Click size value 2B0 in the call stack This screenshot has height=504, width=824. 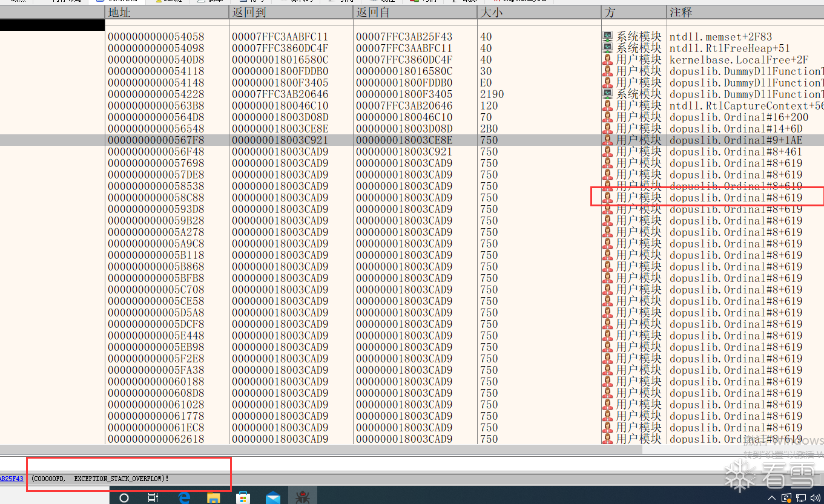tap(489, 129)
